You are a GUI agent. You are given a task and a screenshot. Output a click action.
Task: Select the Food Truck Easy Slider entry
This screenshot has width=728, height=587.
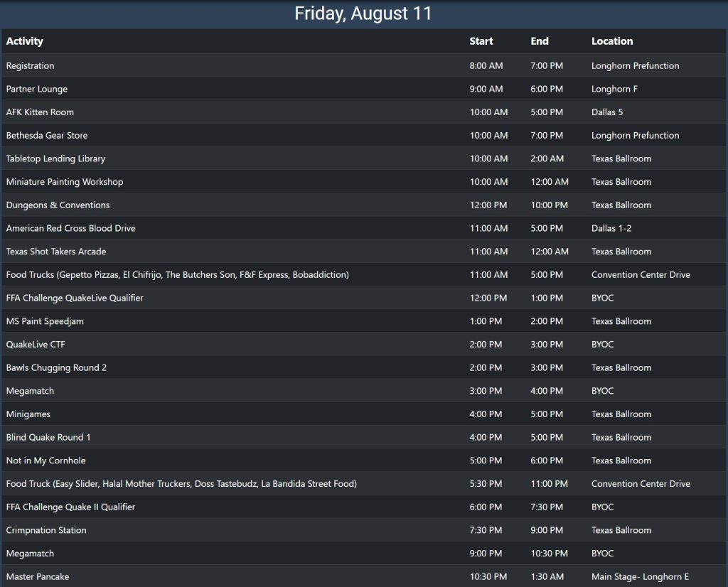[x=181, y=483]
